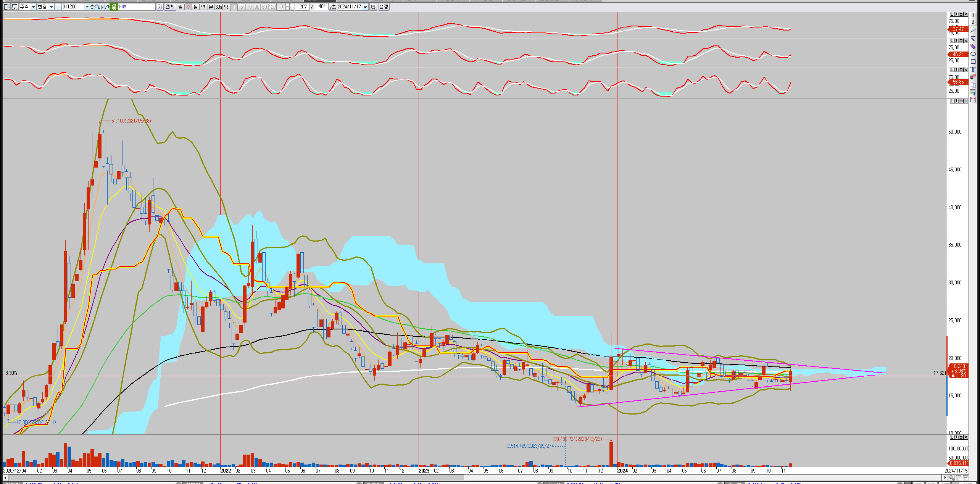Close the first indicator panel
Viewport: 980px width, 484px height.
coord(966,15)
